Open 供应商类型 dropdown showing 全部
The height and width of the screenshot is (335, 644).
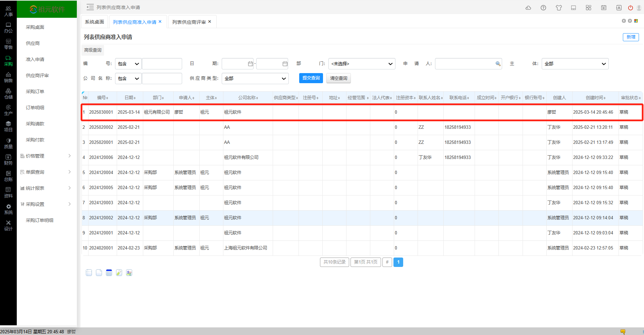255,78
